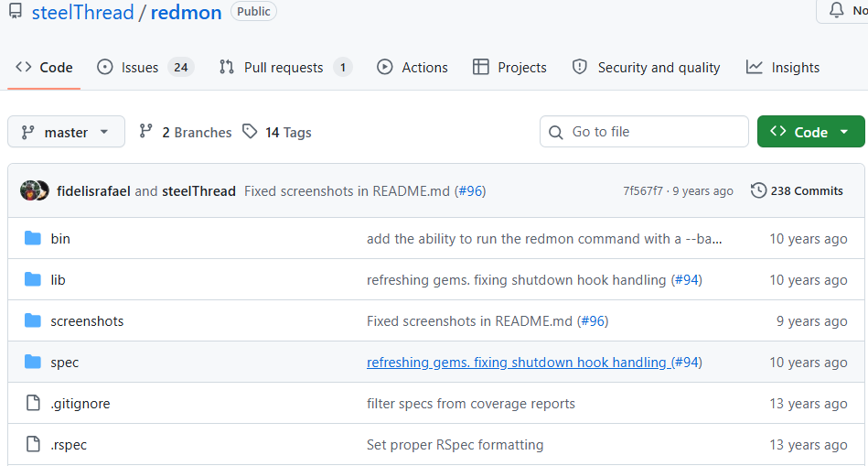This screenshot has width=868, height=466.
Task: Click the history clock icon beside 238 Commits
Action: (758, 190)
